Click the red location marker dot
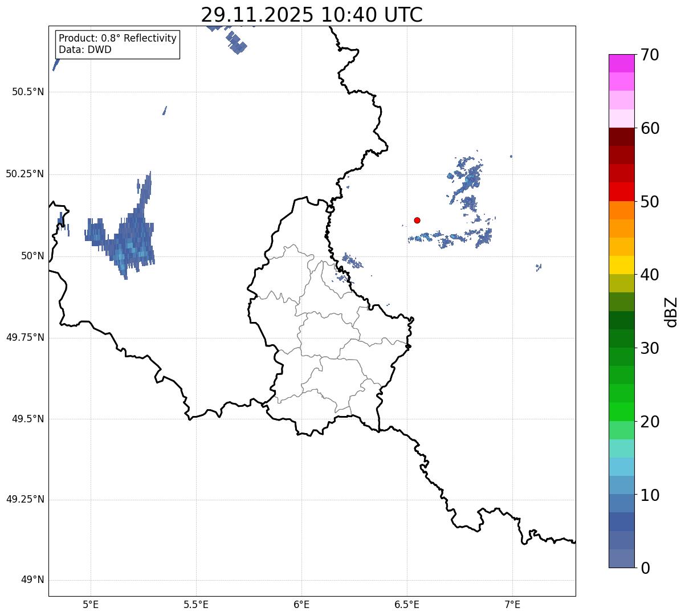 point(417,220)
